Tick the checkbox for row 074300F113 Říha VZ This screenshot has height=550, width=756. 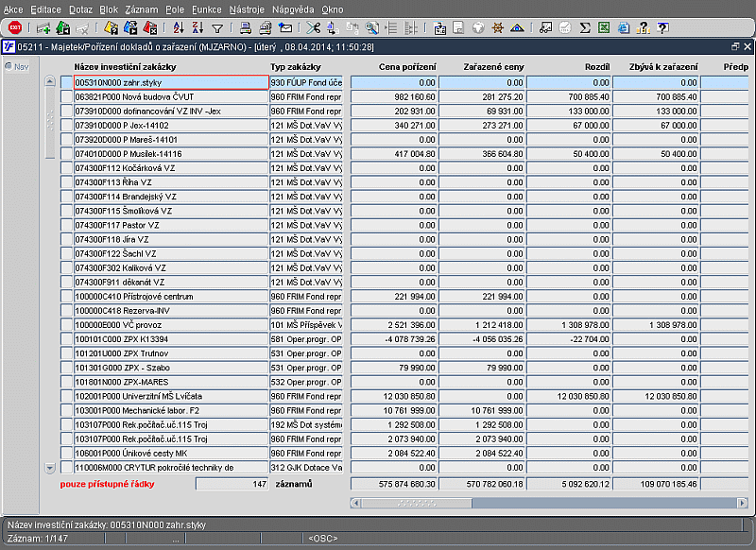(x=66, y=182)
